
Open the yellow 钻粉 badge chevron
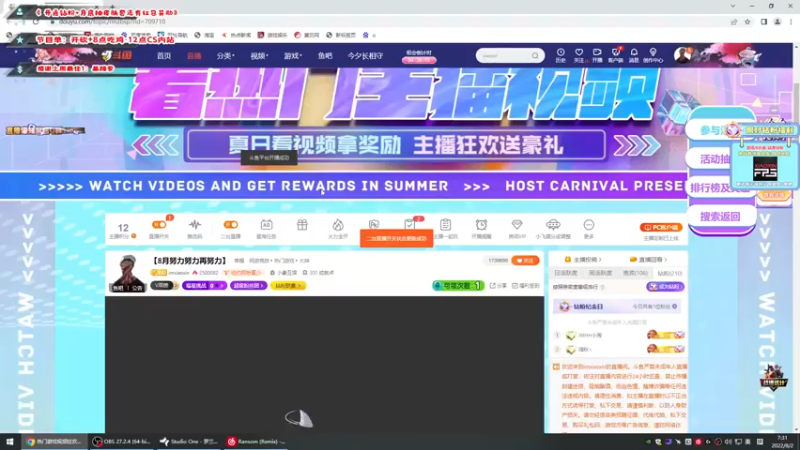pyautogui.click(x=288, y=286)
